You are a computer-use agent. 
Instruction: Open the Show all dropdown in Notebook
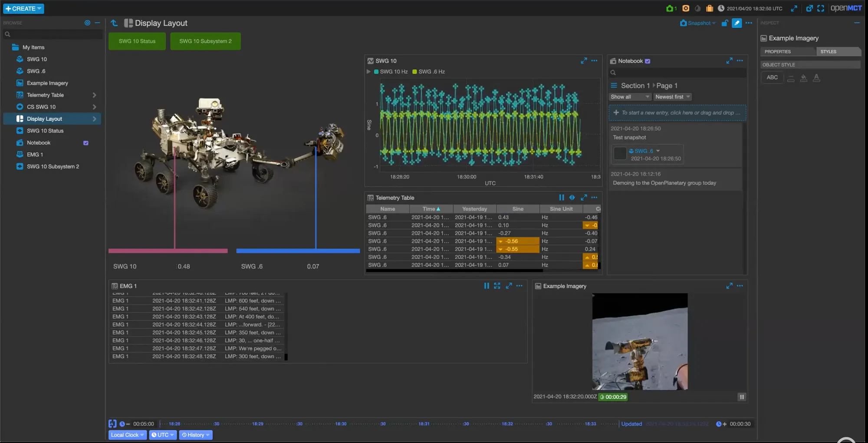[x=629, y=97]
